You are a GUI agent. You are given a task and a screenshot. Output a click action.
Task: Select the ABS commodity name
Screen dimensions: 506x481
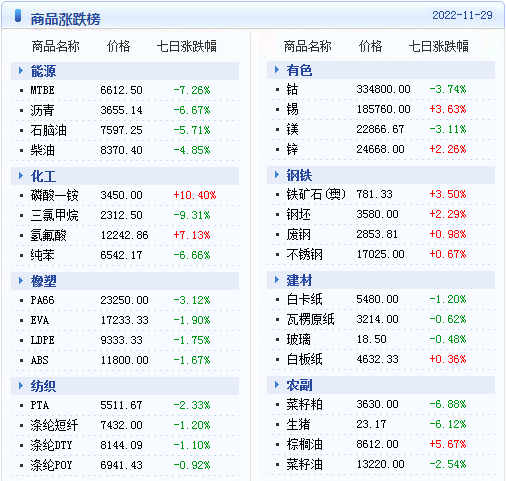click(40, 360)
